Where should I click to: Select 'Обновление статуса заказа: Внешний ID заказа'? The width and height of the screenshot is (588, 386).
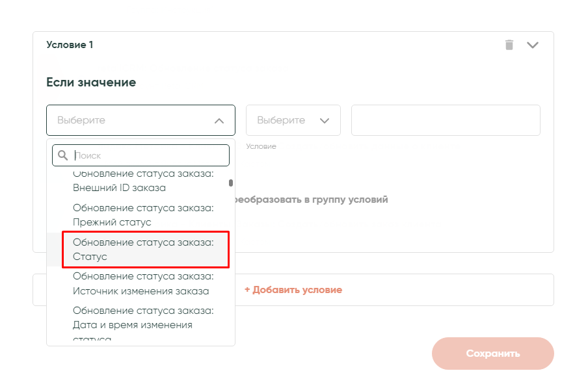(143, 181)
